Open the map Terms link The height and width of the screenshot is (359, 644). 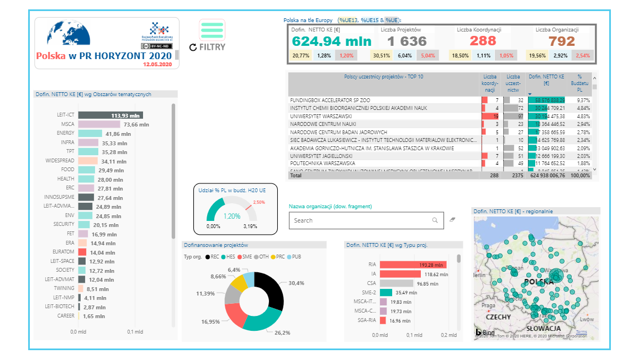point(581,332)
